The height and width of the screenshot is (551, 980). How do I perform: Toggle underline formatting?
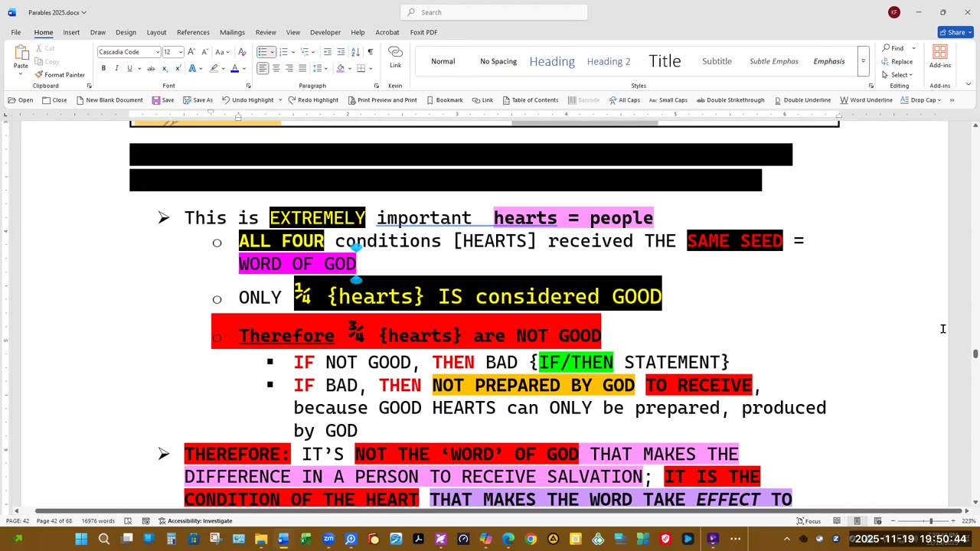coord(129,68)
